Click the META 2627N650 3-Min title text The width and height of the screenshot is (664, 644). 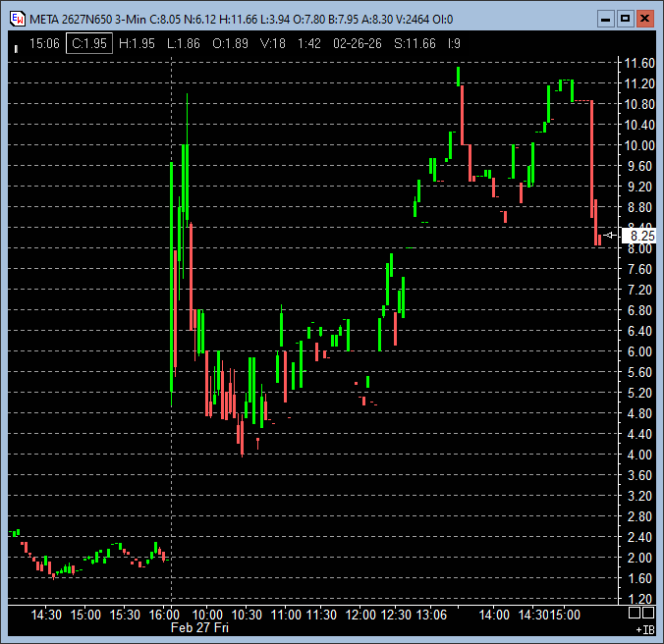(x=88, y=18)
